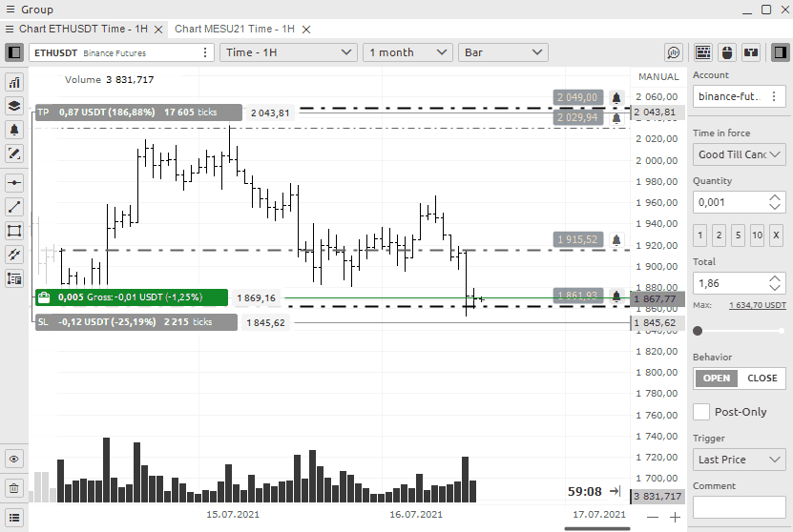Set quantity preset to 10

point(757,235)
